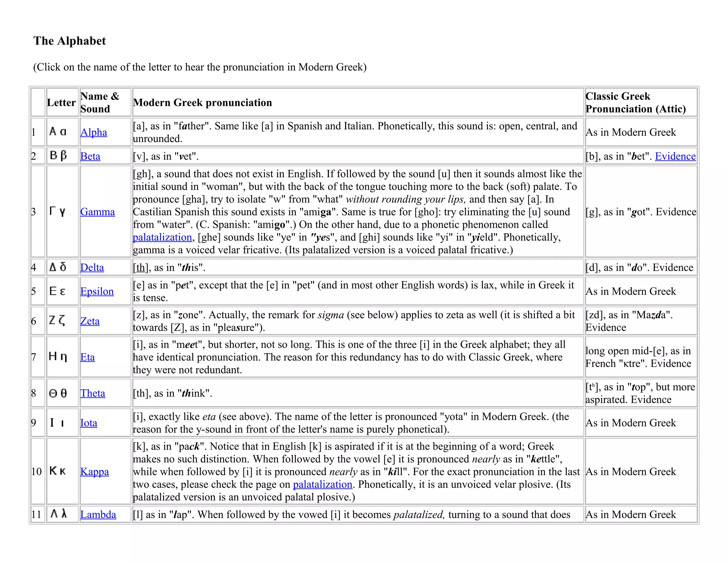This screenshot has width=728, height=562.
Task: Open the Theta pronunciation link
Action: pyautogui.click(x=92, y=393)
